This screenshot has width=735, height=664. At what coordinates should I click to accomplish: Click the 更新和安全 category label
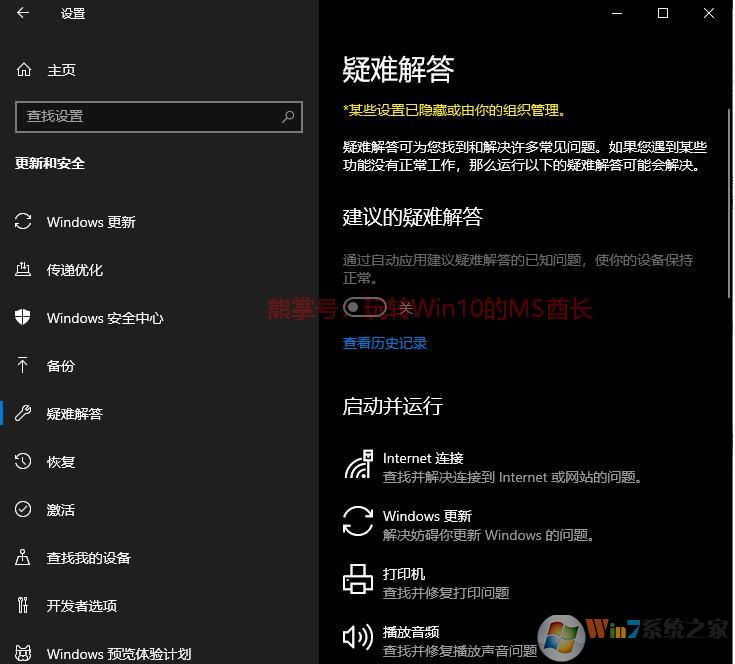(x=50, y=164)
